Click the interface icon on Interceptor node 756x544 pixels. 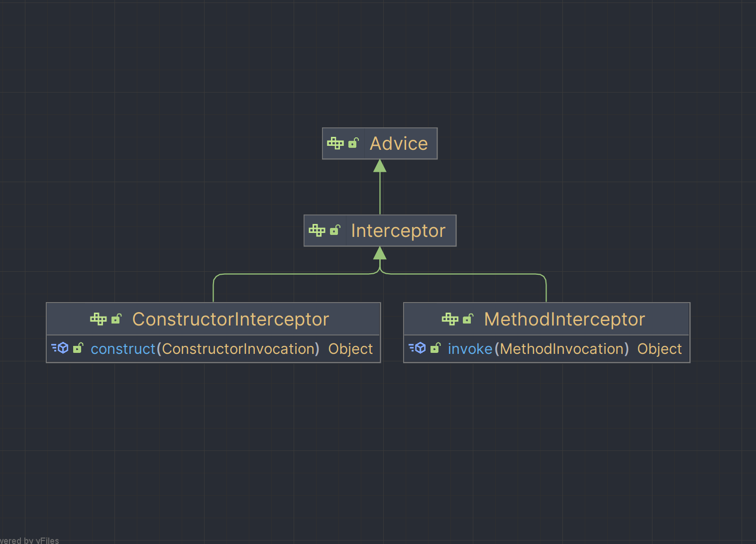pos(317,230)
